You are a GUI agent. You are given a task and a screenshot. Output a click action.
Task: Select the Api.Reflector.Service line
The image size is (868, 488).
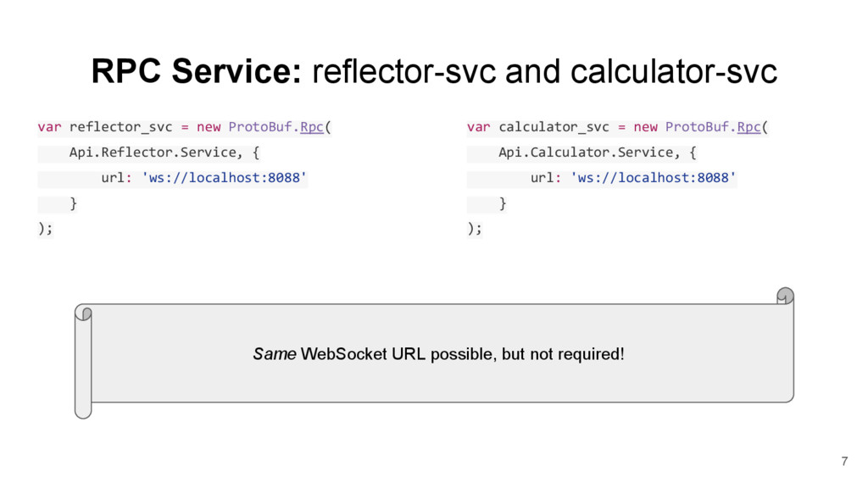click(x=164, y=152)
